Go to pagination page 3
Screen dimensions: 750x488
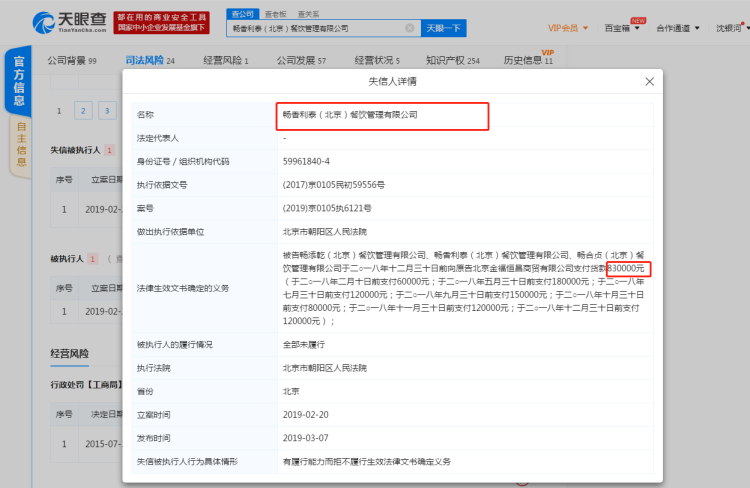coord(107,111)
